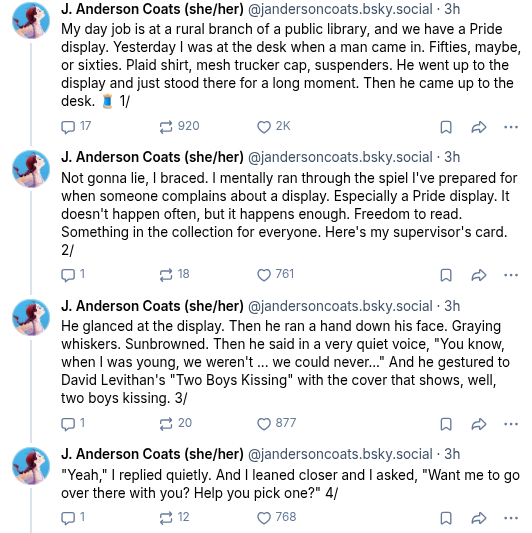Screen dimensions: 532x533
Task: Open more options on the post with 877 likes
Action: point(511,424)
